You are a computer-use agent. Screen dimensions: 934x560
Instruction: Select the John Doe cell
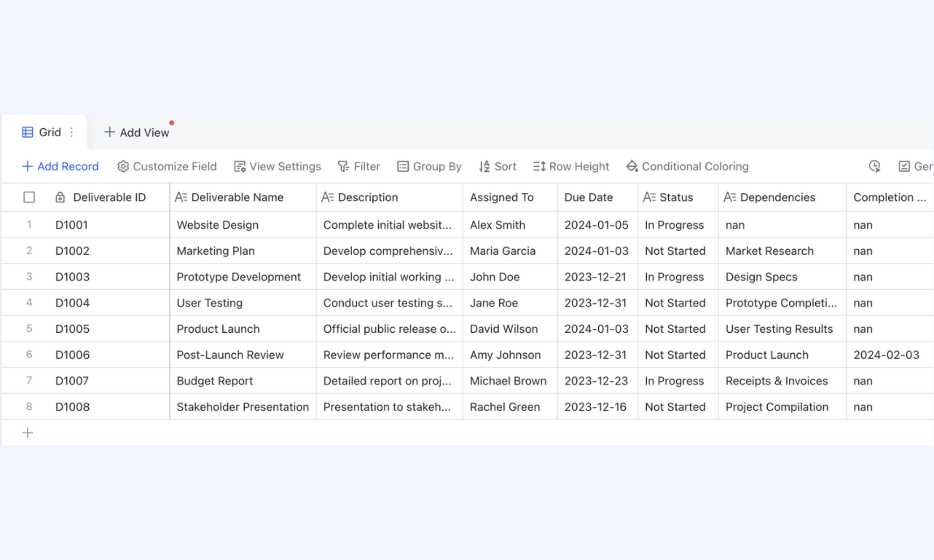[510, 277]
